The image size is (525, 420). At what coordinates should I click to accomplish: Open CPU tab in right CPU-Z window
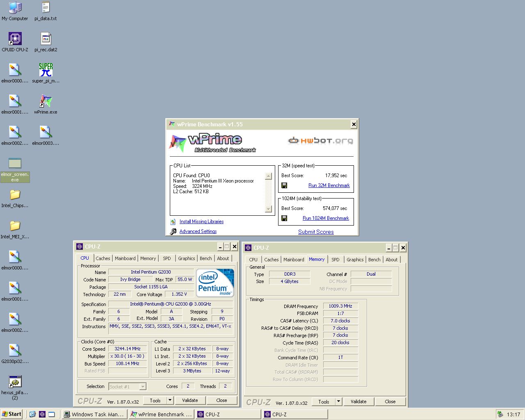(x=253, y=260)
